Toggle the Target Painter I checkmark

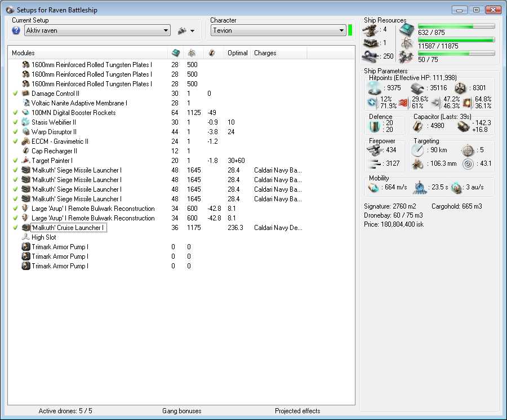coord(15,161)
